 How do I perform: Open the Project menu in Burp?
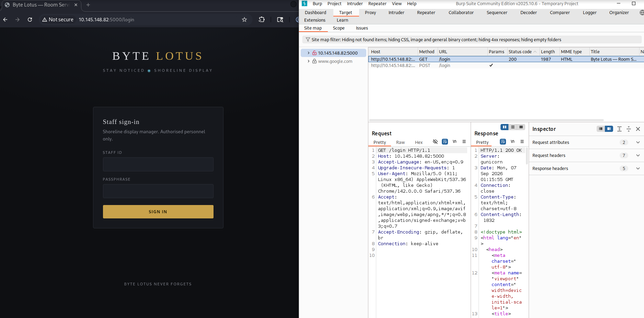click(x=334, y=4)
